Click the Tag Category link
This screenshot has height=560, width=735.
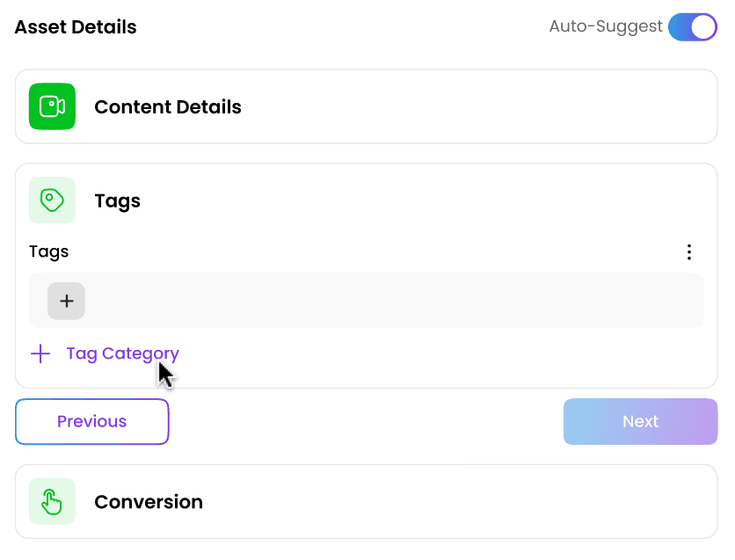tap(122, 353)
